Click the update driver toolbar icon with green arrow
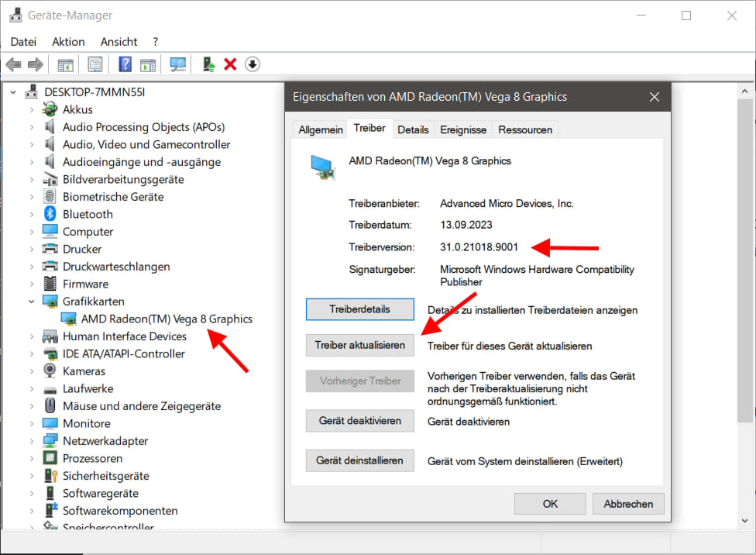The height and width of the screenshot is (555, 756). click(x=208, y=64)
